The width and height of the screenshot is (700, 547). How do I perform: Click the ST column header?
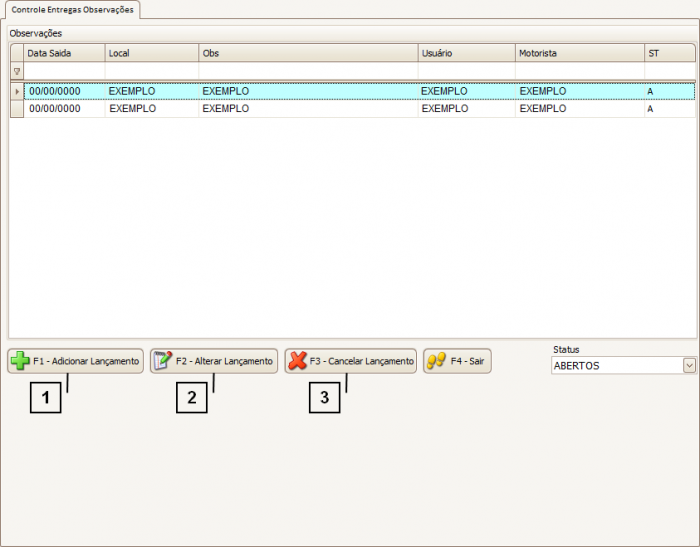click(x=669, y=53)
